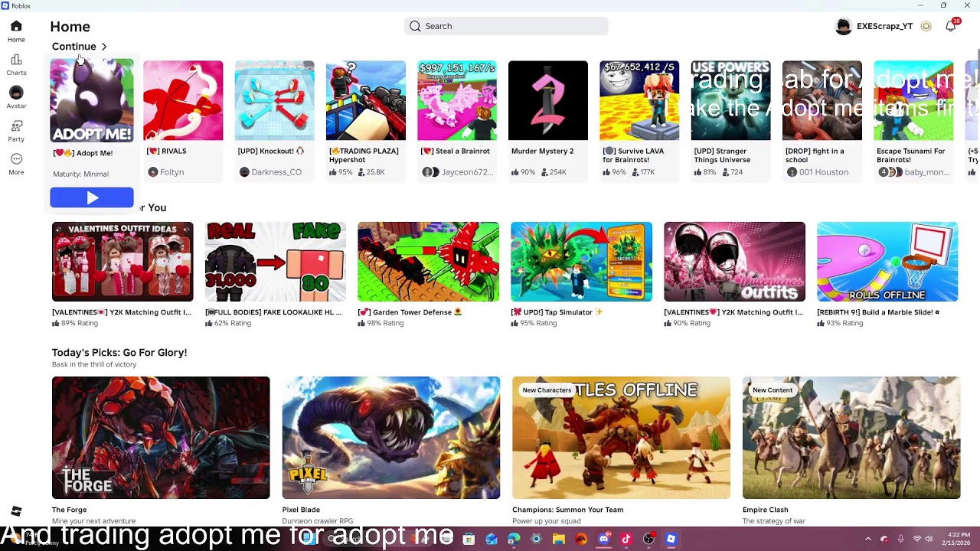Select the Pixel Blade title text

(x=301, y=510)
